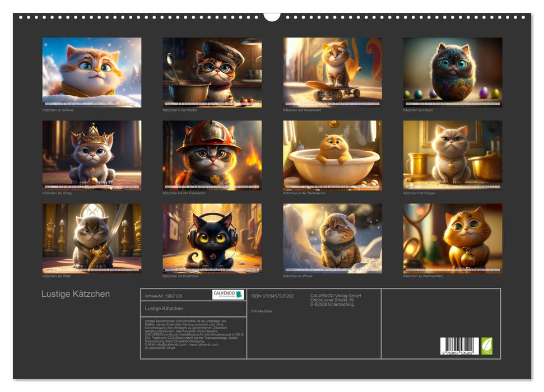544x392 pixels.
Task: Click the large Lustige Kätzchen title
Action: coord(76,294)
